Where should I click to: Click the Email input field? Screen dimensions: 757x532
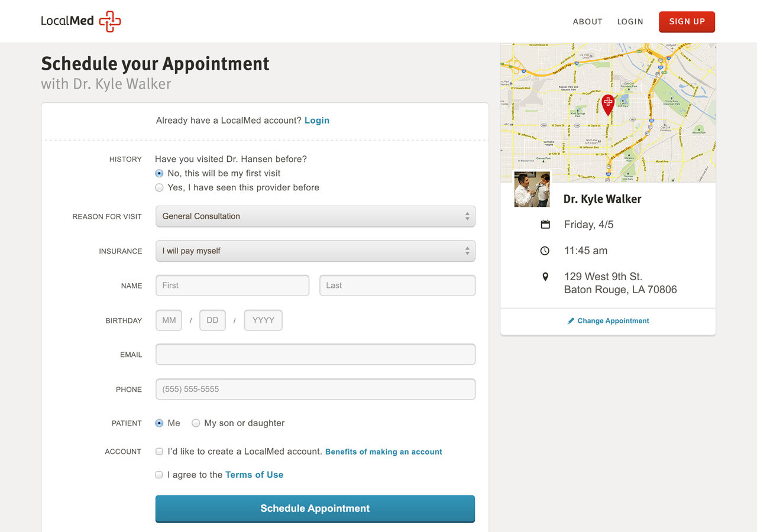pyautogui.click(x=315, y=355)
